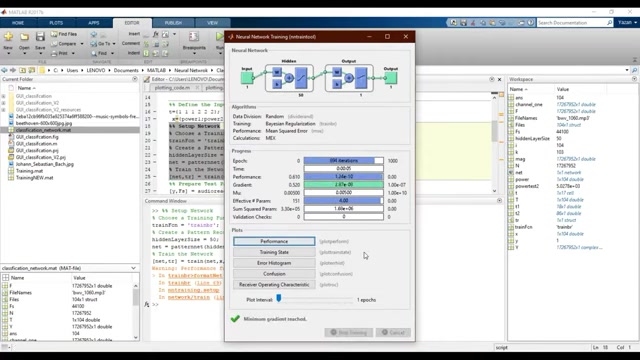Open the Find dropdown arrow
640x360 pixels.
[x=112, y=53]
